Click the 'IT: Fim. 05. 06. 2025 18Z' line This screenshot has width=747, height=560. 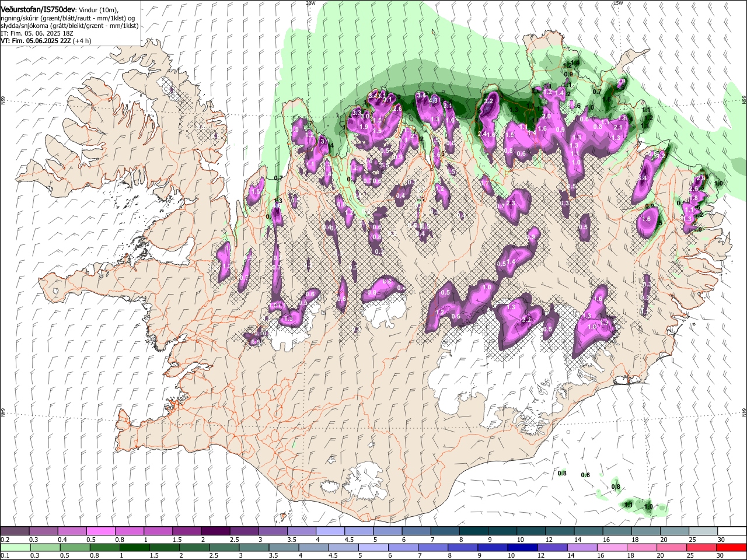[37, 33]
